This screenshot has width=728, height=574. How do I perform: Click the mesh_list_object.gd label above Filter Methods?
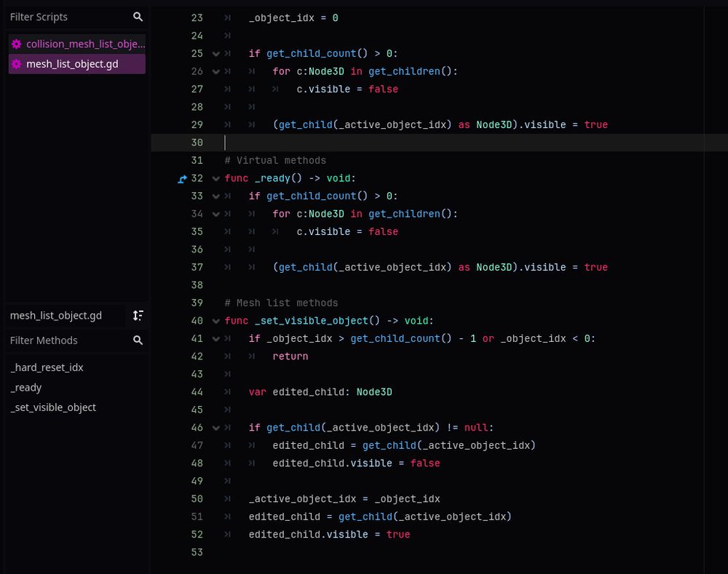click(x=56, y=316)
